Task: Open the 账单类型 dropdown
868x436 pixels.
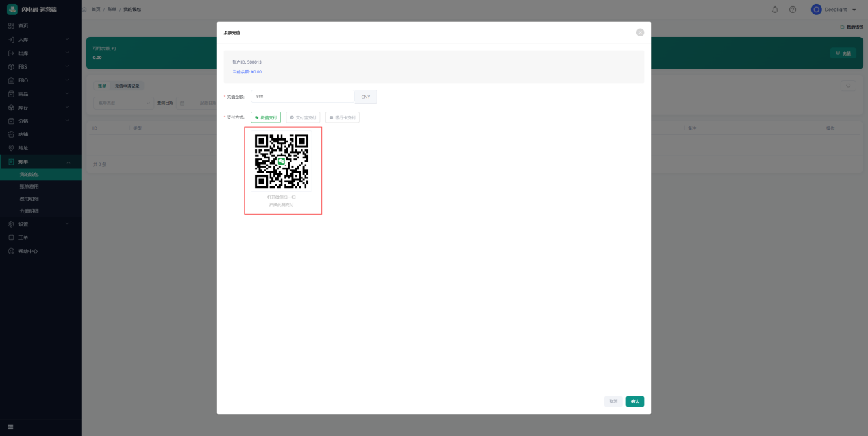Action: tap(123, 103)
